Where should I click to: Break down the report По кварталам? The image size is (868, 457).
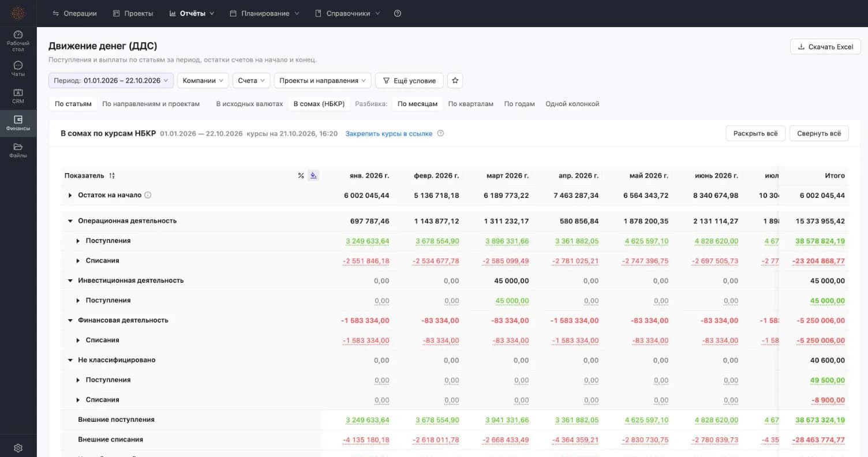point(470,104)
